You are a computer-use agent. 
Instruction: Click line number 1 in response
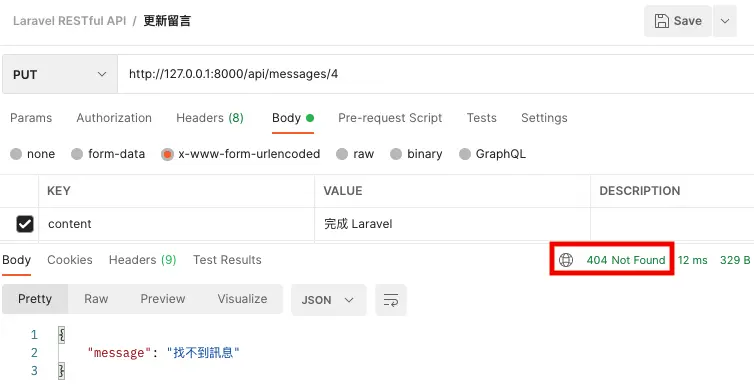coord(34,335)
